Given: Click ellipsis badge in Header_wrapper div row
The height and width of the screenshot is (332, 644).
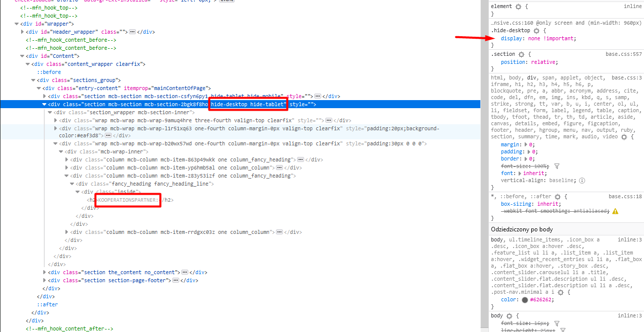Looking at the screenshot, I should tap(132, 32).
